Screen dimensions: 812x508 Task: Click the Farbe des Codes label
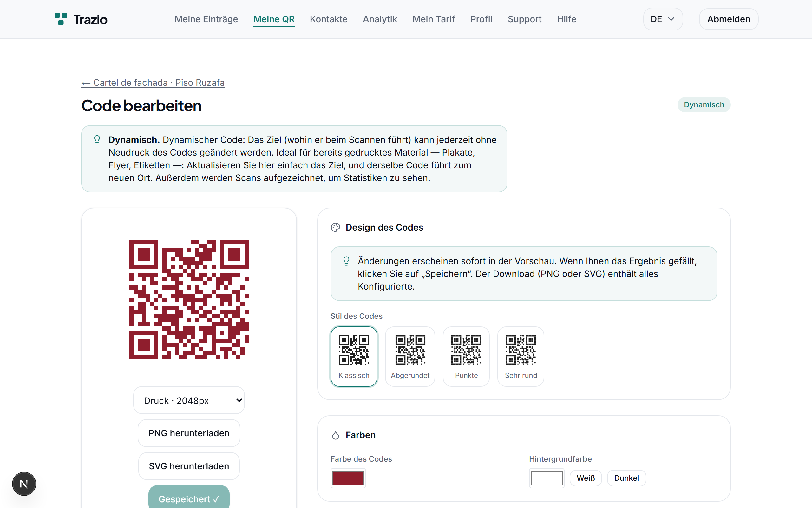pyautogui.click(x=361, y=459)
